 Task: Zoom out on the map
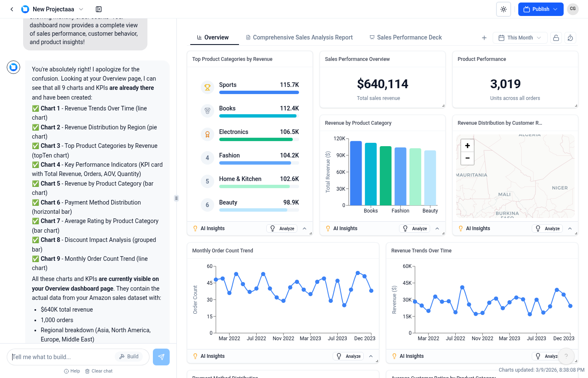click(467, 158)
